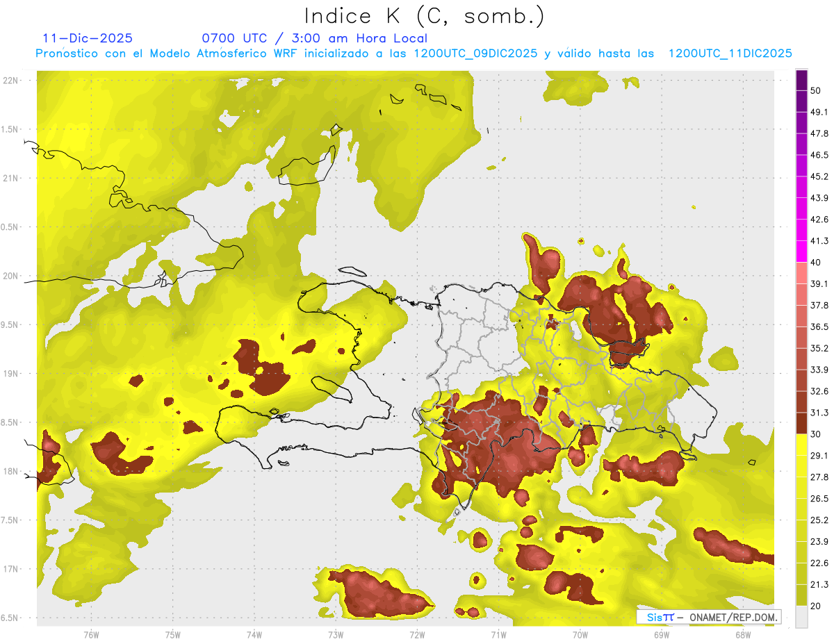Click the '72W' longitude label
Screen dimensions: 834x644
click(417, 634)
